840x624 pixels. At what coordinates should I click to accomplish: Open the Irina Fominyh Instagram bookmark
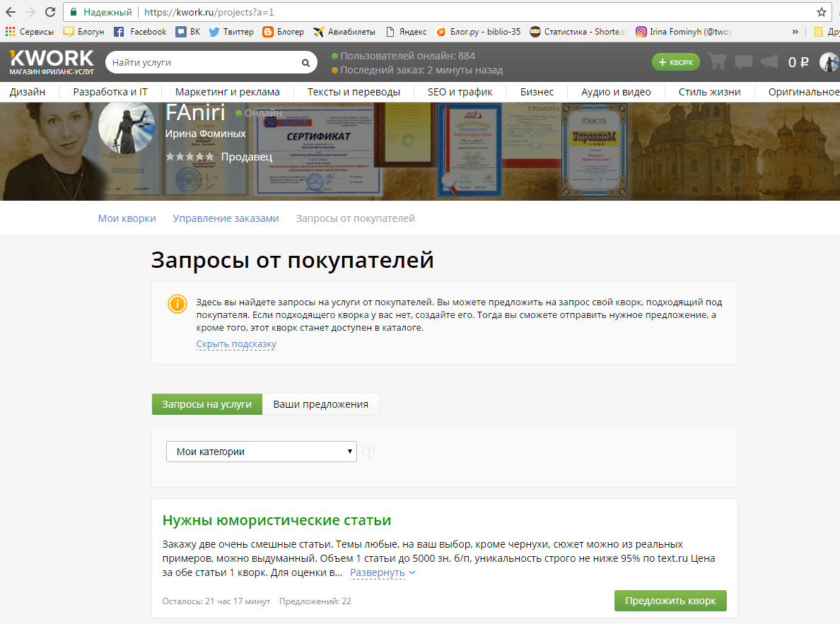pyautogui.click(x=684, y=32)
